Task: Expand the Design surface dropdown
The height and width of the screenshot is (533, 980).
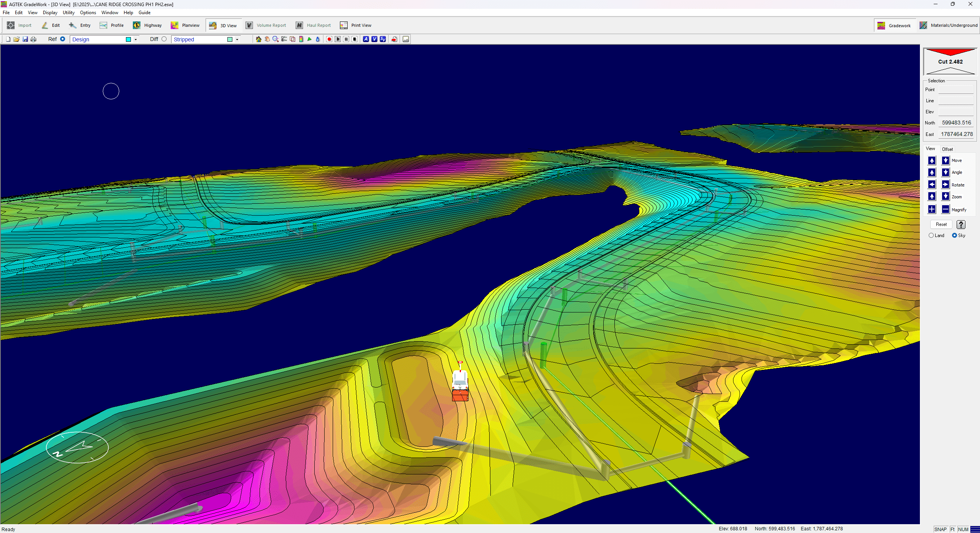Action: tap(136, 39)
